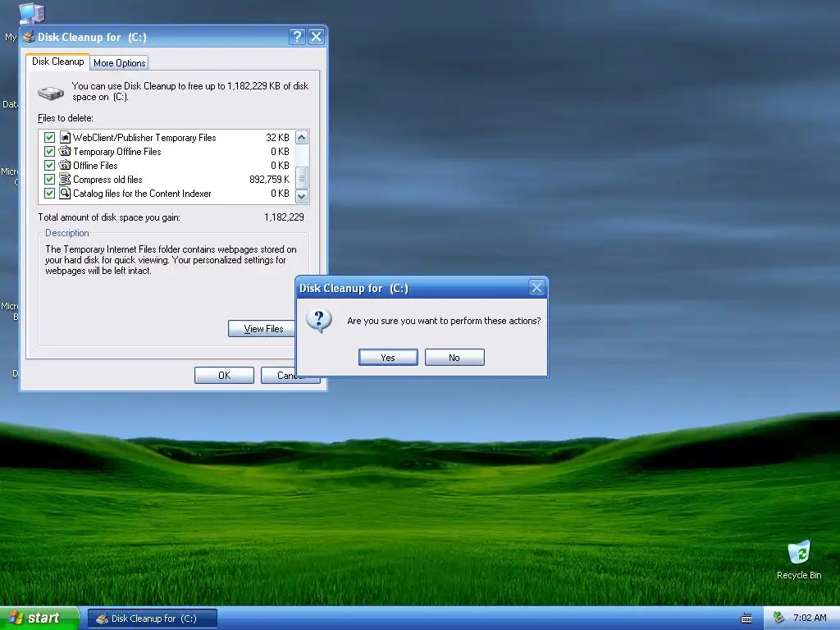Click the Compress old files icon
The height and width of the screenshot is (630, 840).
tap(65, 180)
